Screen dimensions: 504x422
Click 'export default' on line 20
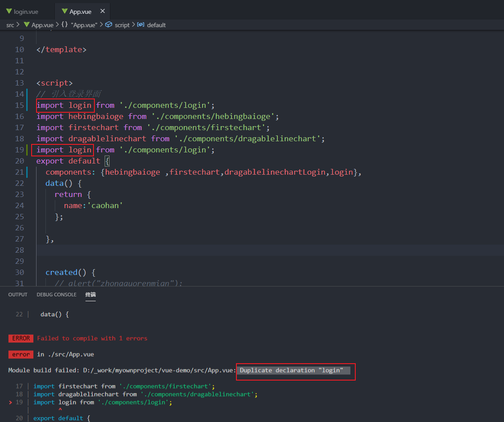click(68, 161)
